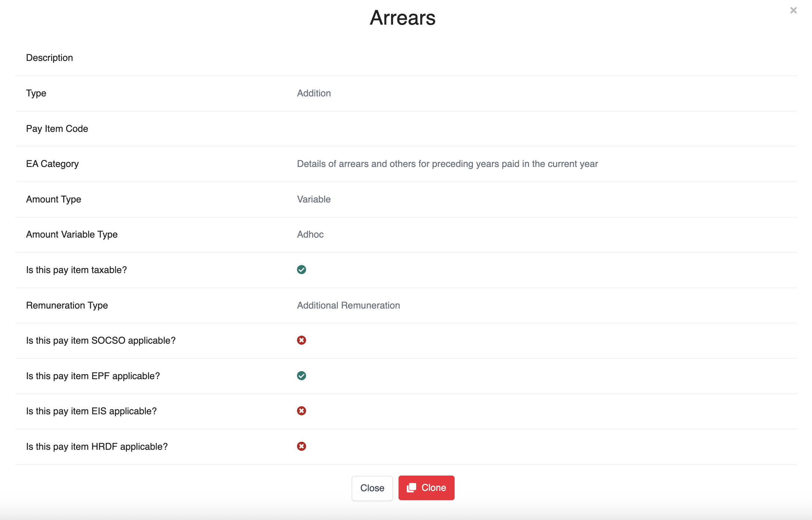
Task: Click the Arrears dialog title
Action: pyautogui.click(x=403, y=18)
